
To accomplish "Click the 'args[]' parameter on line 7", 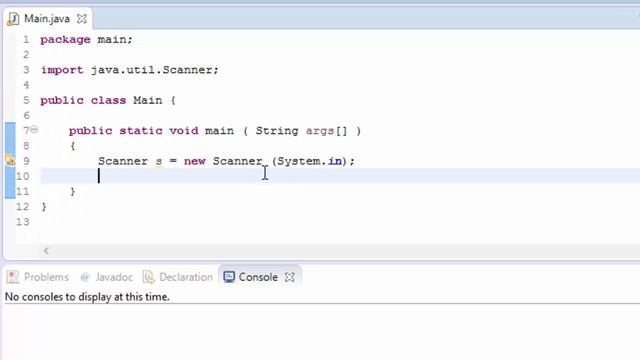I will coord(327,131).
